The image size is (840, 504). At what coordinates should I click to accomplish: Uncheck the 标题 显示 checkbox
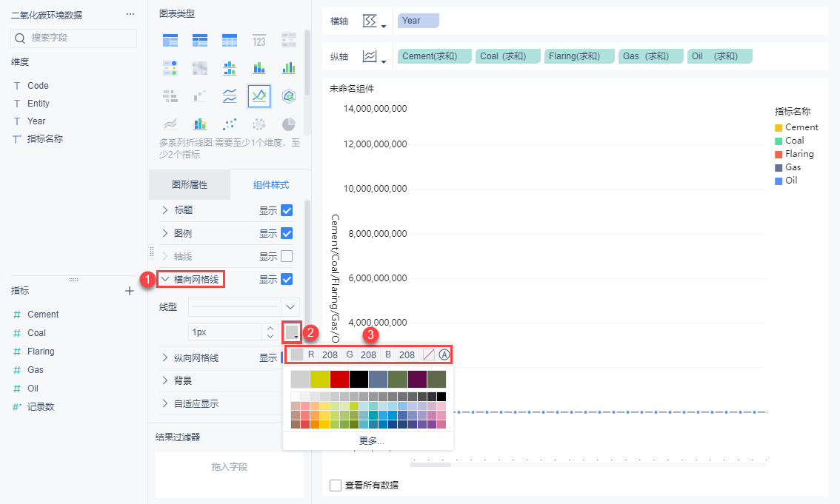pos(287,210)
